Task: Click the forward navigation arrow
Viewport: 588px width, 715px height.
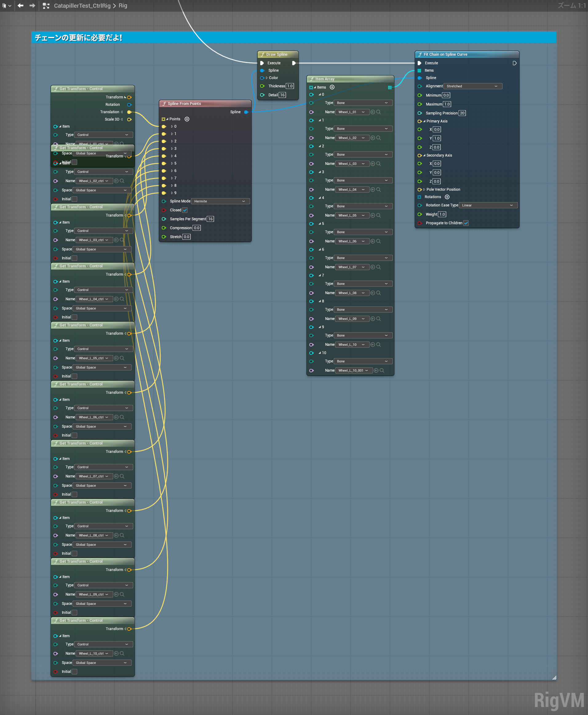Action: click(x=32, y=6)
